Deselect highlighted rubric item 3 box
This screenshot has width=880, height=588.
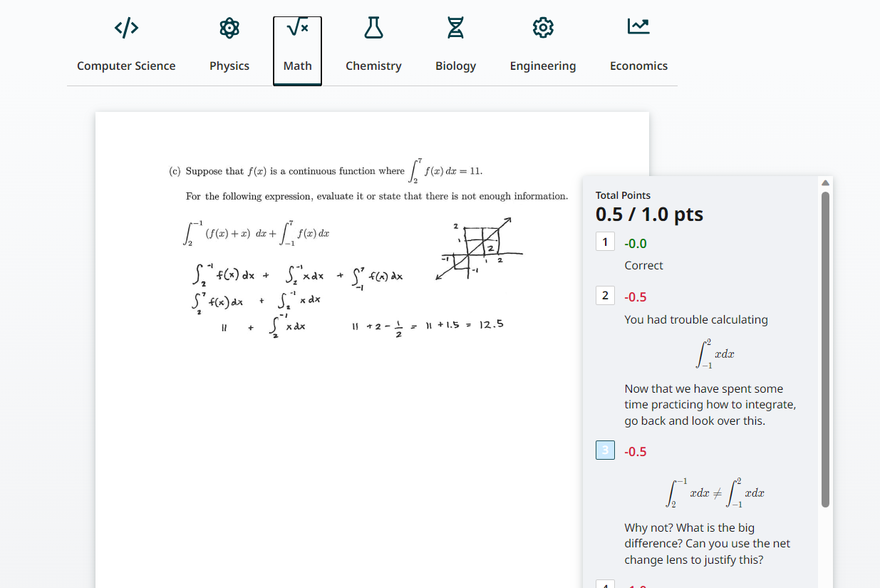click(x=605, y=450)
